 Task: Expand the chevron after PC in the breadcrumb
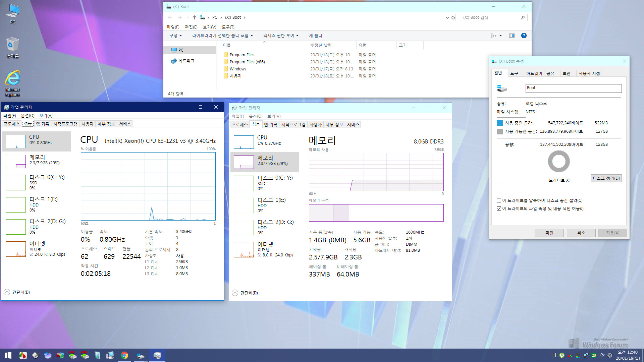[221, 17]
